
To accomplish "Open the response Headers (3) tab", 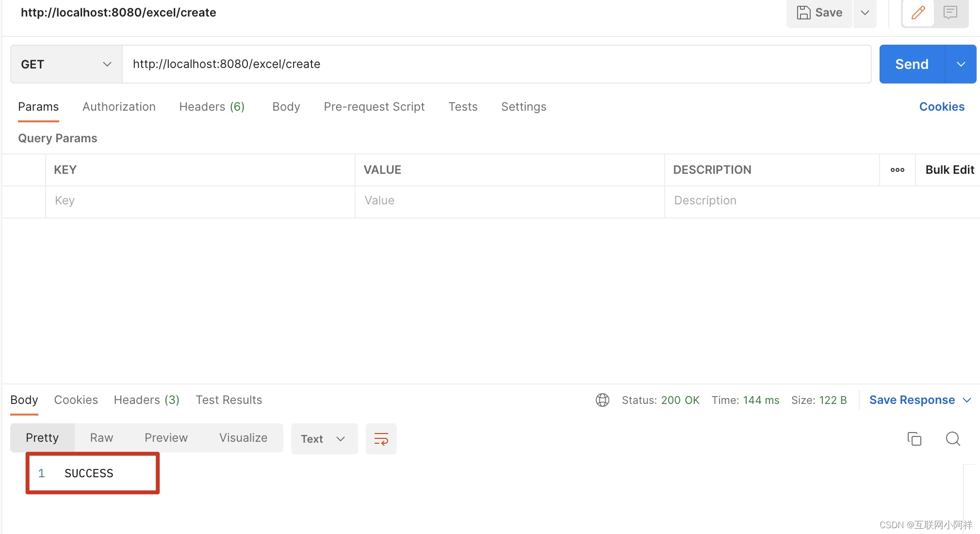I will pos(146,400).
